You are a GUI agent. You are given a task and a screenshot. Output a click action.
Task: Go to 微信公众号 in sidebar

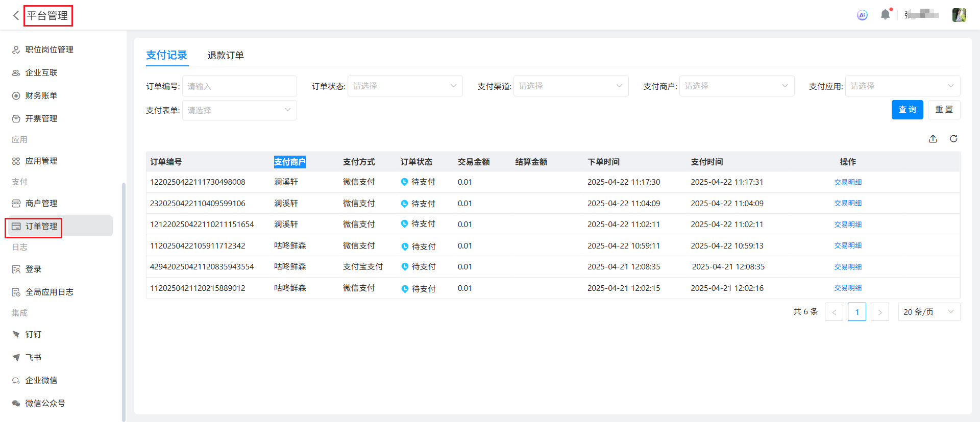(45, 403)
